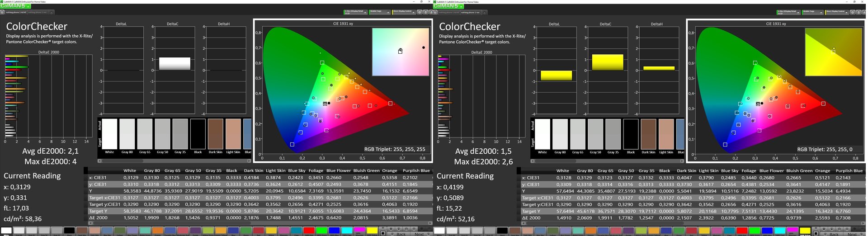Screen dimensions: 868x236
Task: Select the 'nothing phone 1 nor...' tab in right window
Action: [470, 12]
